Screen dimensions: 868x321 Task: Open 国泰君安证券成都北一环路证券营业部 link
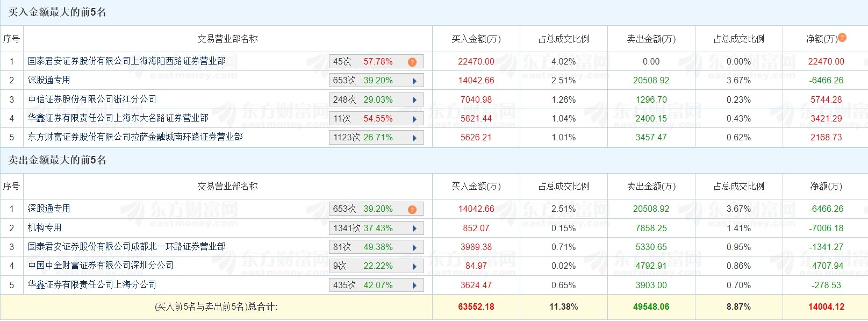pos(127,246)
